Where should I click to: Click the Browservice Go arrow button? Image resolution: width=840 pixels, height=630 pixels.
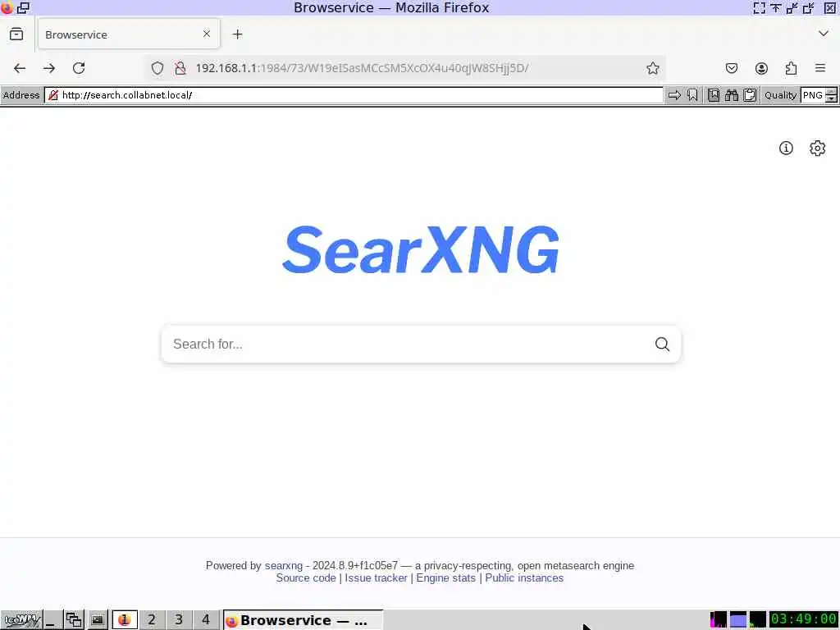point(674,95)
